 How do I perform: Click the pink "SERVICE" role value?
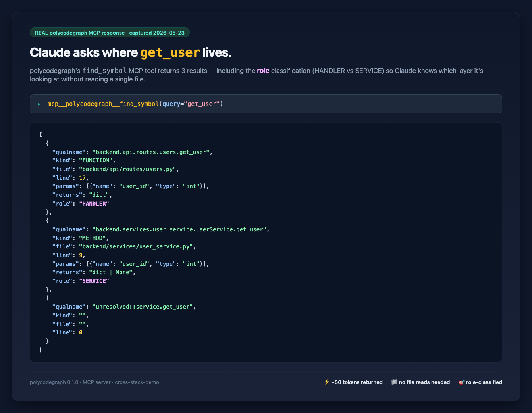pyautogui.click(x=94, y=281)
